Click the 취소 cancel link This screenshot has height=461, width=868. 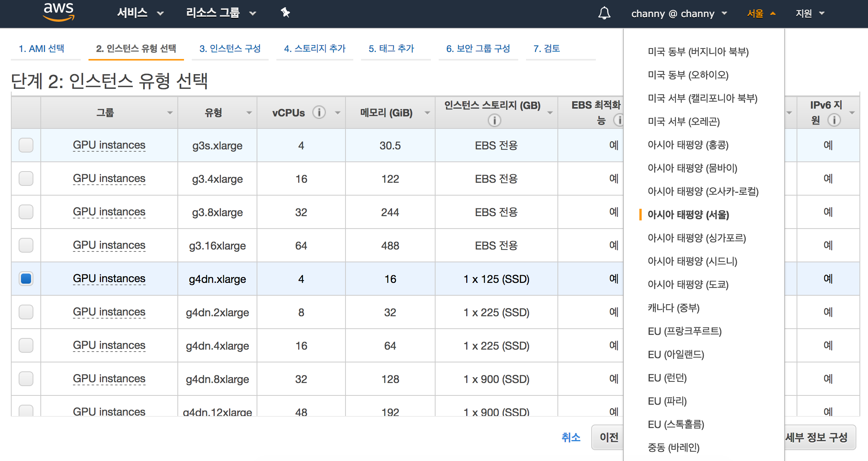pos(571,437)
